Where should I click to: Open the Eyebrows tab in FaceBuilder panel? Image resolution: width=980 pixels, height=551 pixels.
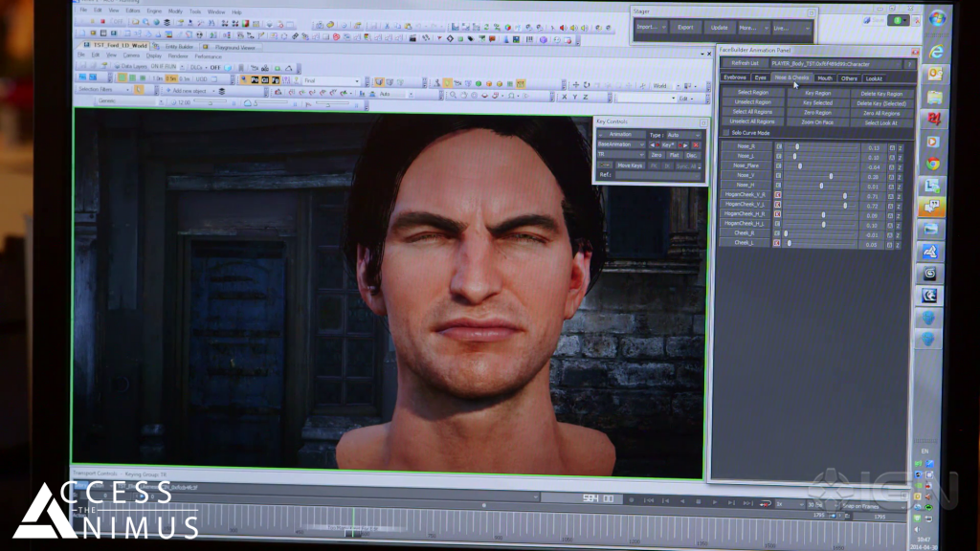point(734,77)
